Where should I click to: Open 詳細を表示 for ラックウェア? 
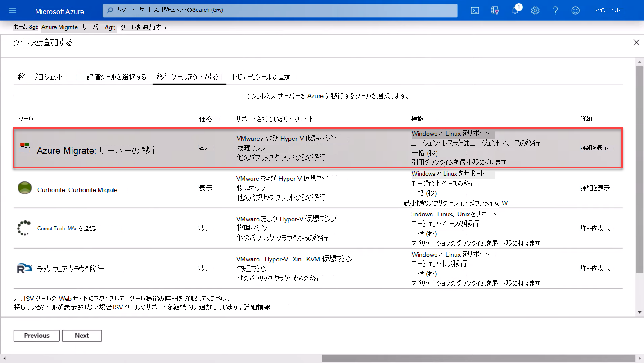click(x=595, y=269)
